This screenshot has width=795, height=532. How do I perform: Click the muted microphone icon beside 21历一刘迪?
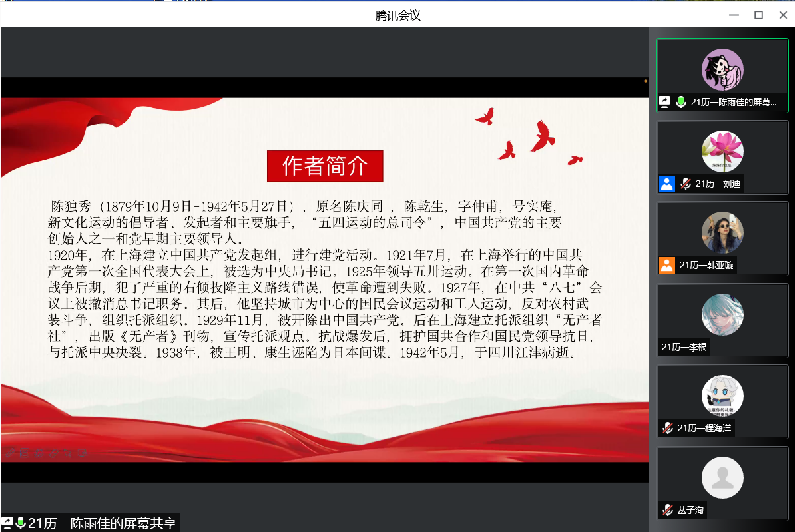[x=685, y=184]
